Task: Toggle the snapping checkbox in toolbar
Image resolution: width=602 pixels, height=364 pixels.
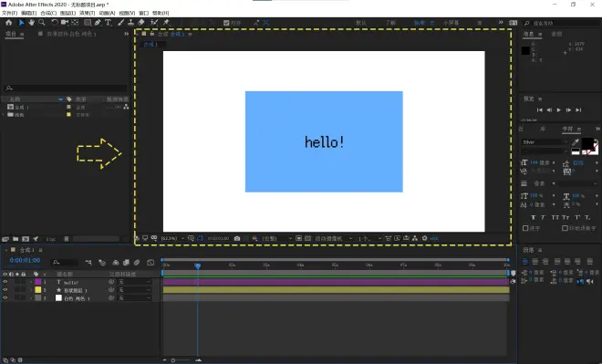Action: point(226,23)
